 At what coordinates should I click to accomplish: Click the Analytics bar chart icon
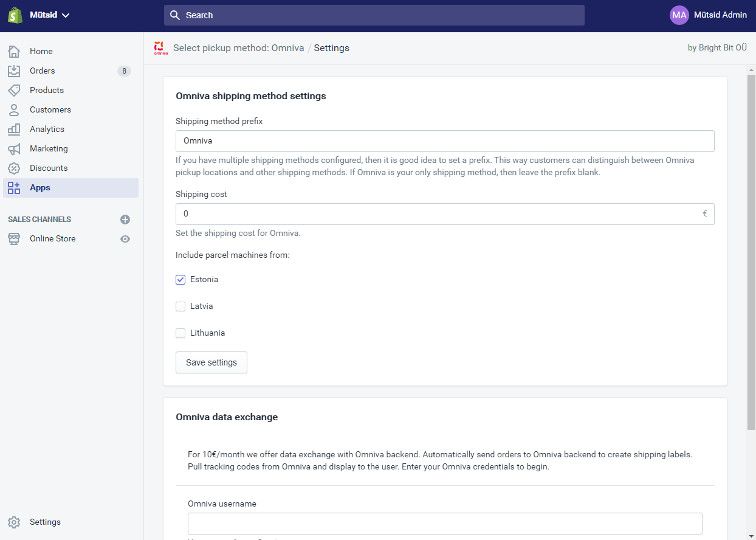click(x=14, y=129)
